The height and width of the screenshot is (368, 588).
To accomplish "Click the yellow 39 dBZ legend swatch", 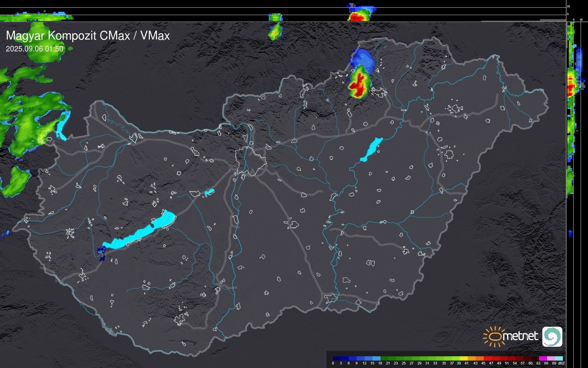I will 464,358.
